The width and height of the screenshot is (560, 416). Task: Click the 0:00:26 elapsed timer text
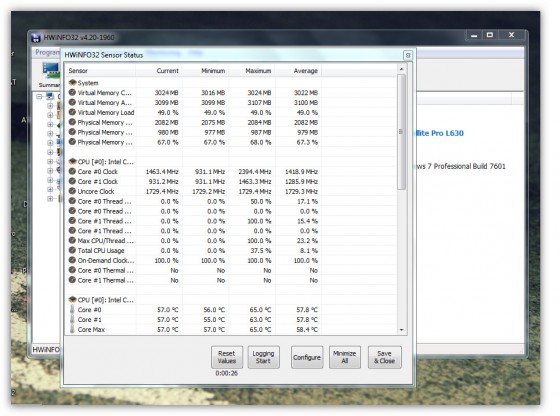click(227, 373)
